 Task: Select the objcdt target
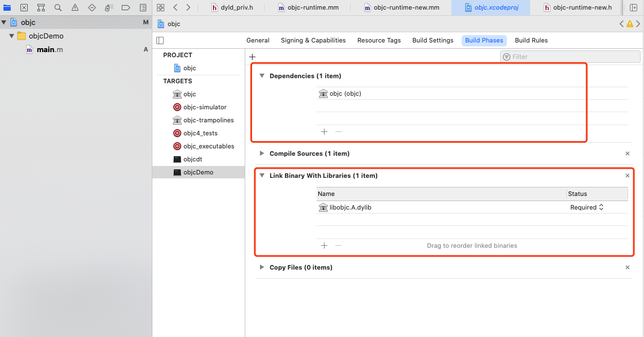(x=193, y=159)
